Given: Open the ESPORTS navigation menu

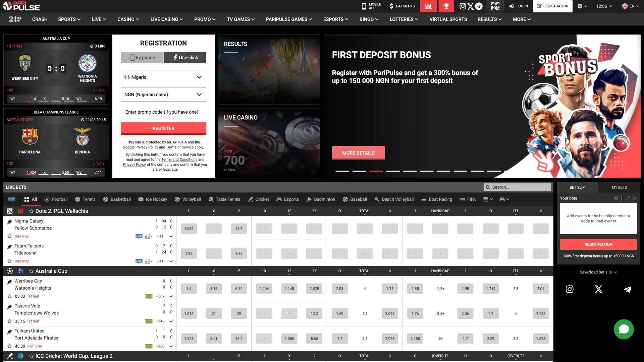Looking at the screenshot, I should [336, 19].
